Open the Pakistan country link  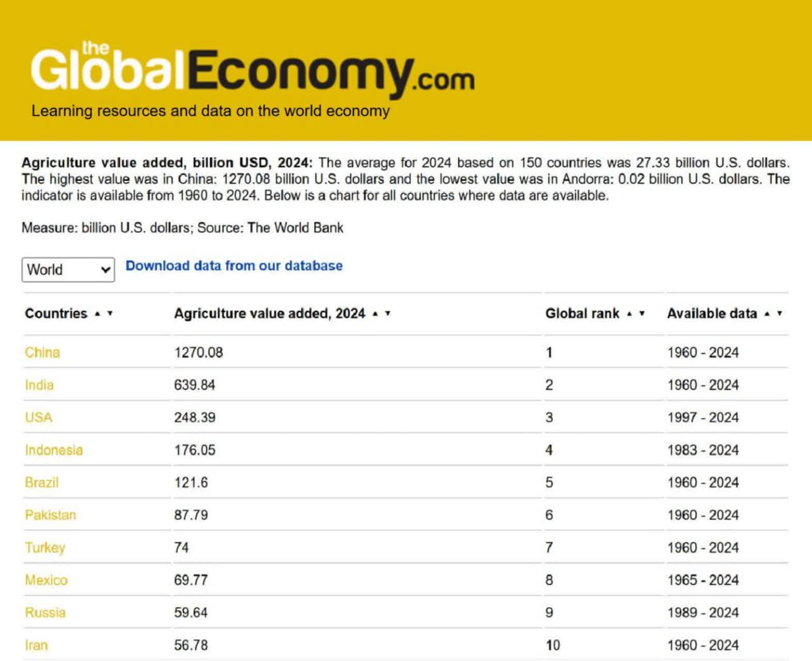coord(51,515)
